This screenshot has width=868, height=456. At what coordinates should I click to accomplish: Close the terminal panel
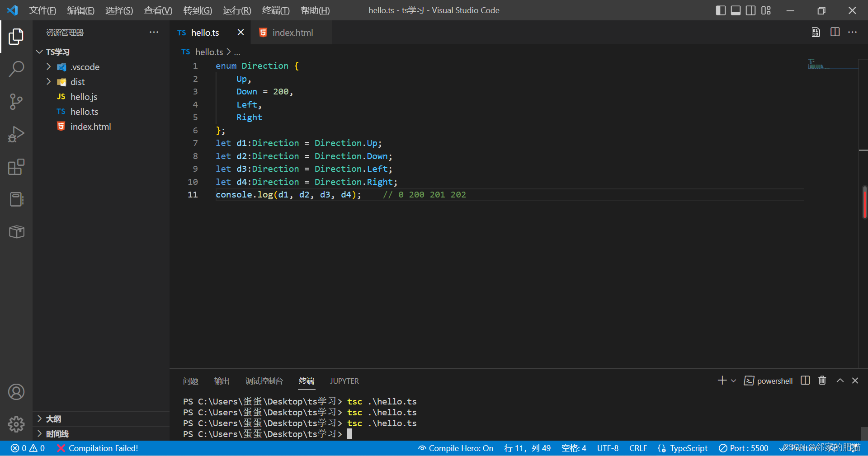point(855,381)
